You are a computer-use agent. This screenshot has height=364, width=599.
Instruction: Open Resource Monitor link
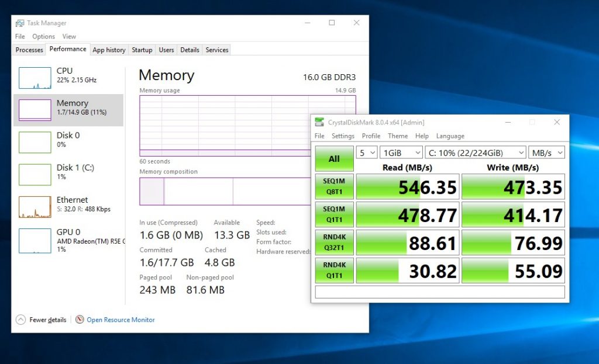(x=121, y=320)
